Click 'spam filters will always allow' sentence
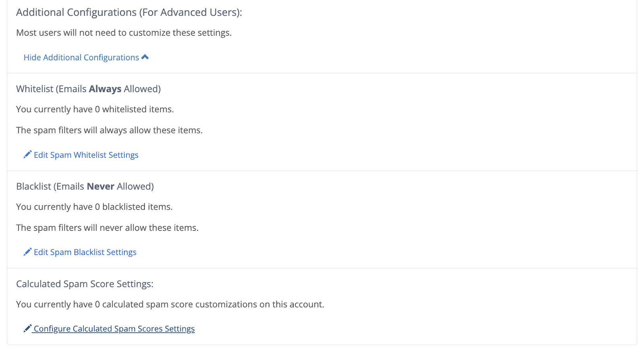 [x=109, y=130]
